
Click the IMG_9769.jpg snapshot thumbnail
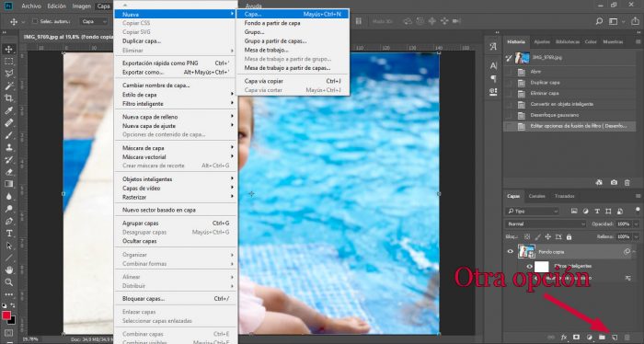click(523, 58)
